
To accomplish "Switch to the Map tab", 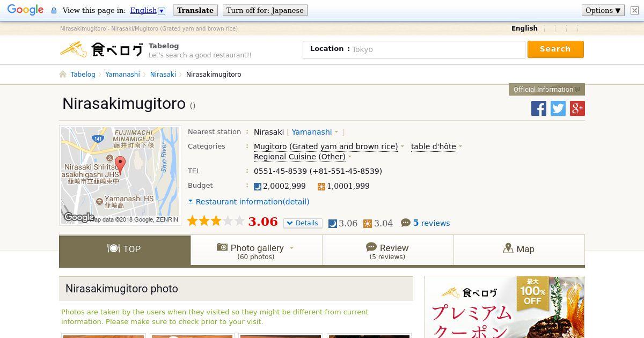I will (519, 249).
